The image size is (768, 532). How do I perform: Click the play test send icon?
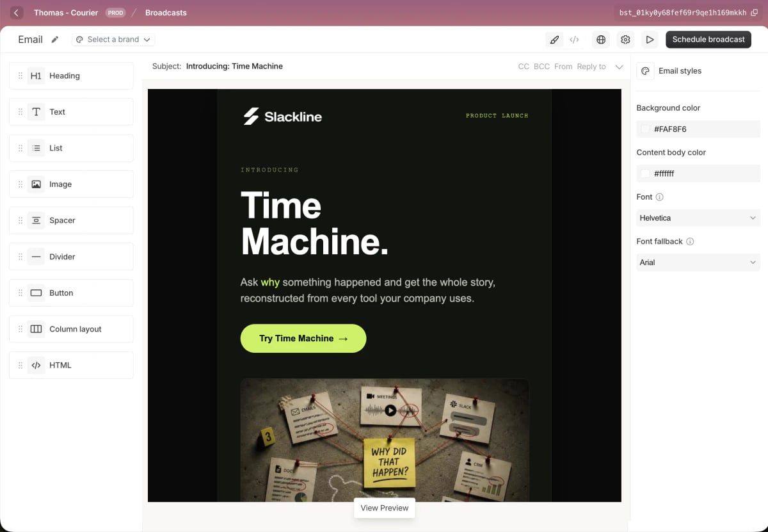pyautogui.click(x=650, y=40)
